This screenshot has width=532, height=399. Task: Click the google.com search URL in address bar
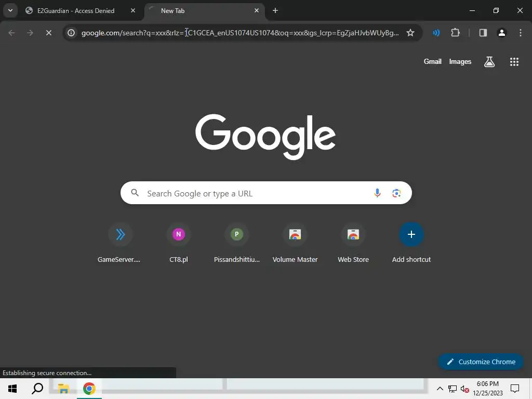240,33
